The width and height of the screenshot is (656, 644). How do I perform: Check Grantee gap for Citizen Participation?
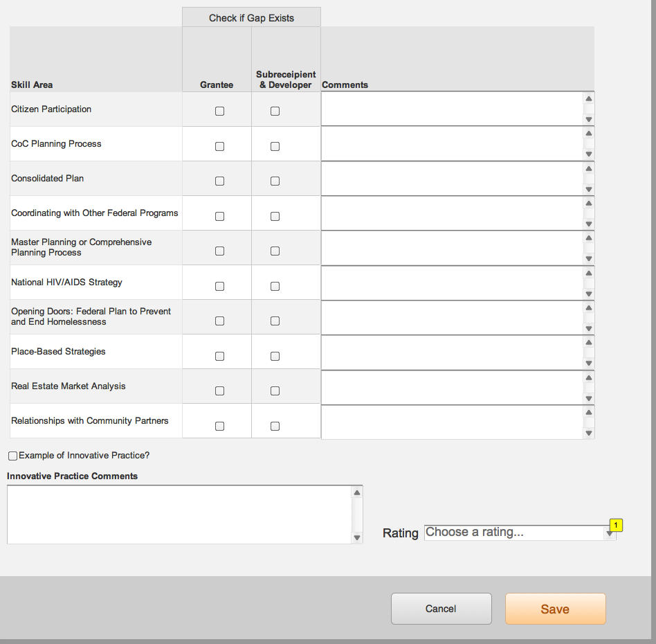pos(220,111)
